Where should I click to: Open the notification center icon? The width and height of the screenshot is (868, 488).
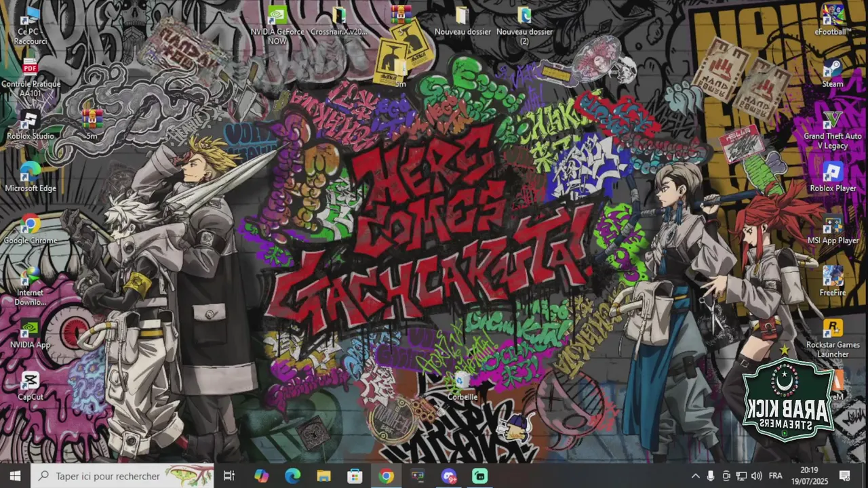[845, 476]
